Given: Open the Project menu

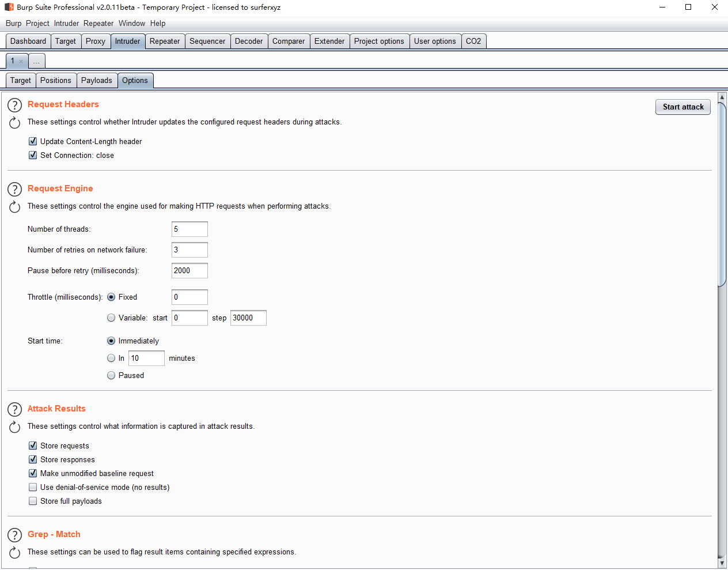Looking at the screenshot, I should coord(37,24).
